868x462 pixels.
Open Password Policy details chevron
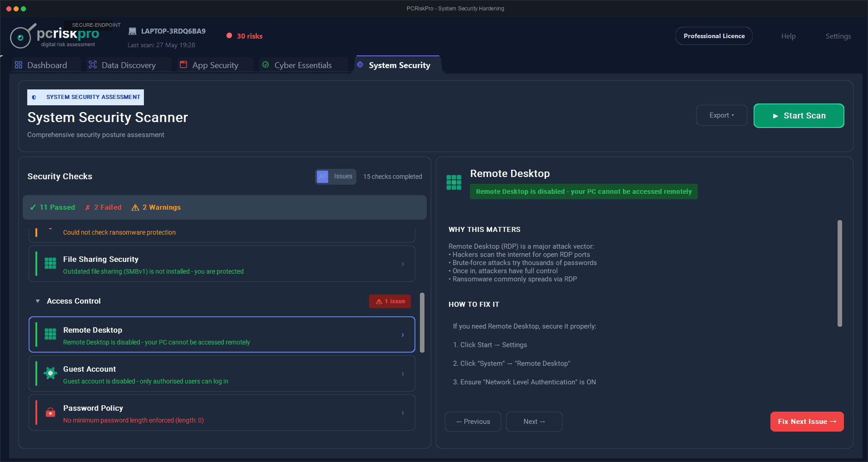pos(403,413)
